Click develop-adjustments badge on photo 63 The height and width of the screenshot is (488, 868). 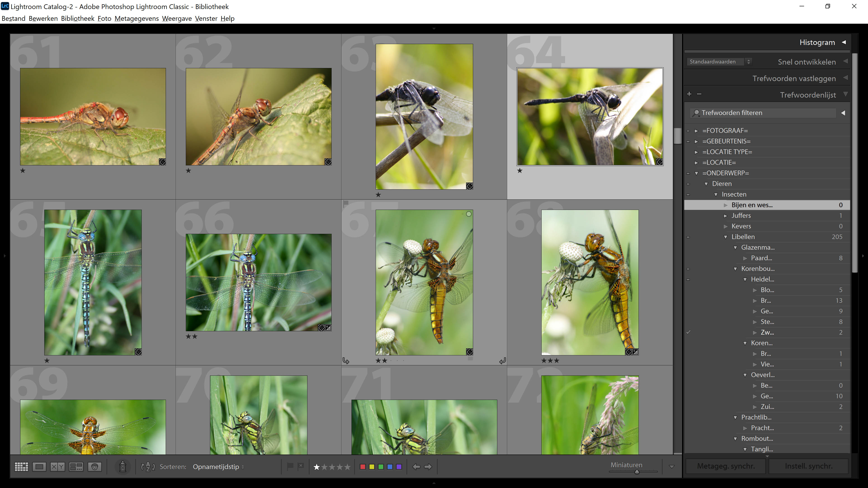(469, 186)
